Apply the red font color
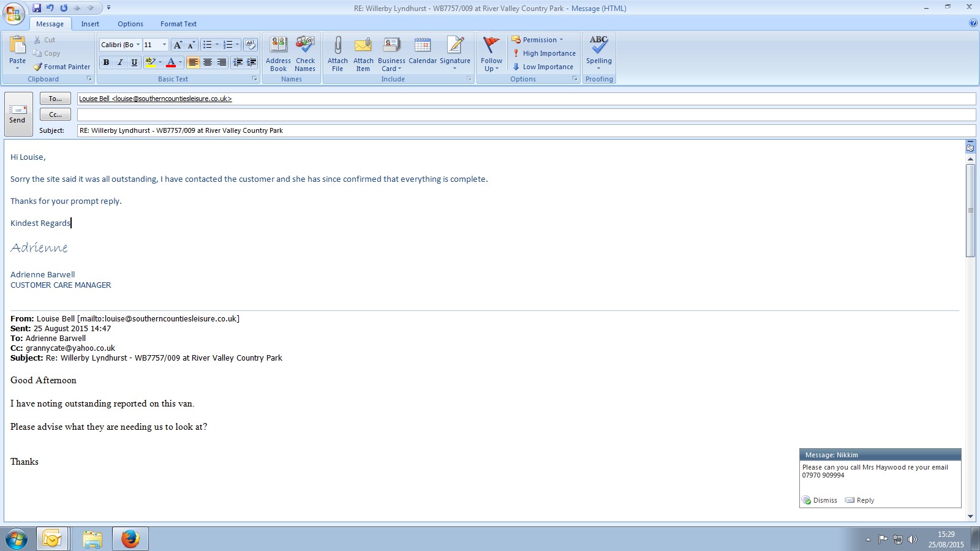 (171, 62)
